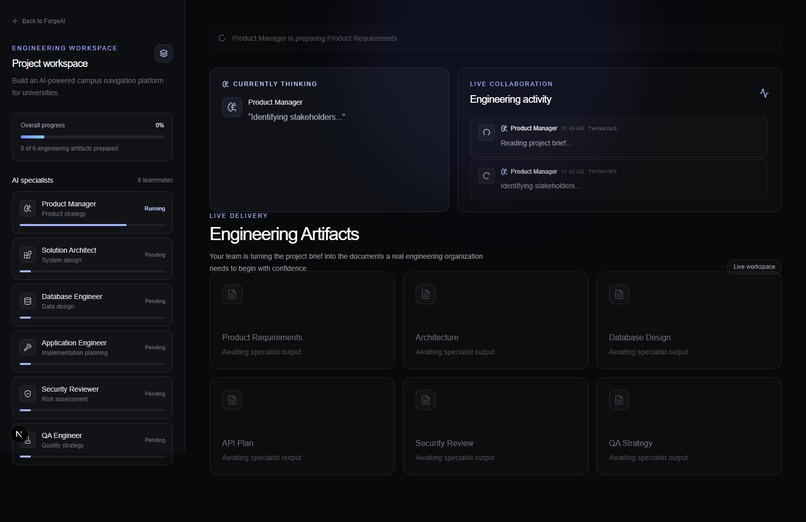
Task: Click the 6 teammates count label
Action: [155, 180]
